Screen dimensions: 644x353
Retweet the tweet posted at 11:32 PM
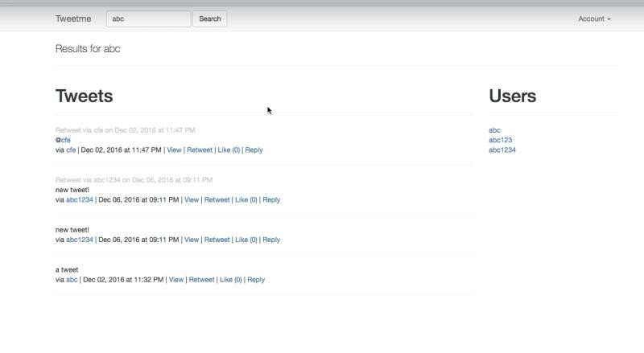[x=202, y=280]
